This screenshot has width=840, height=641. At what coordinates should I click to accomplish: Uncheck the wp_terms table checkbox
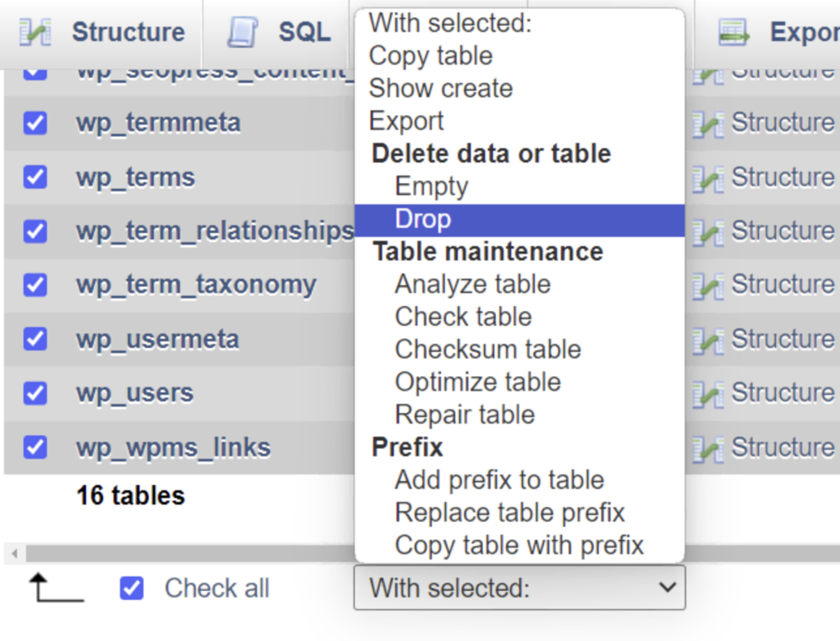tap(34, 176)
